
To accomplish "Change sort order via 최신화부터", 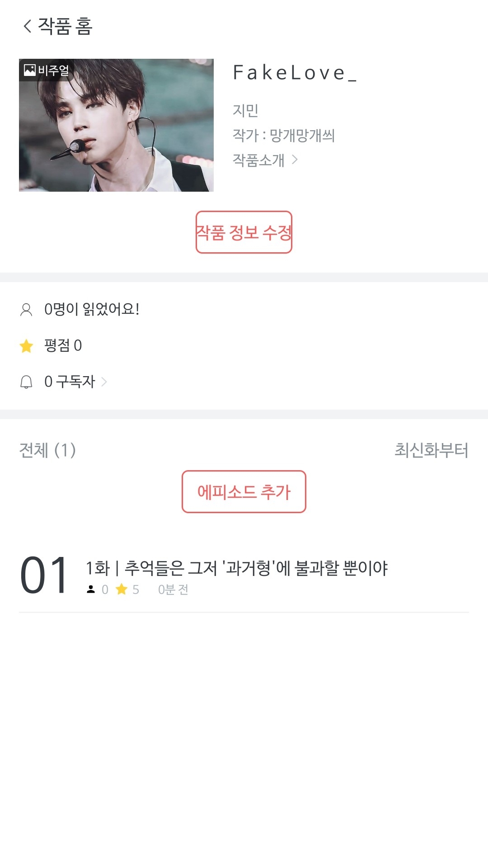I will click(431, 450).
